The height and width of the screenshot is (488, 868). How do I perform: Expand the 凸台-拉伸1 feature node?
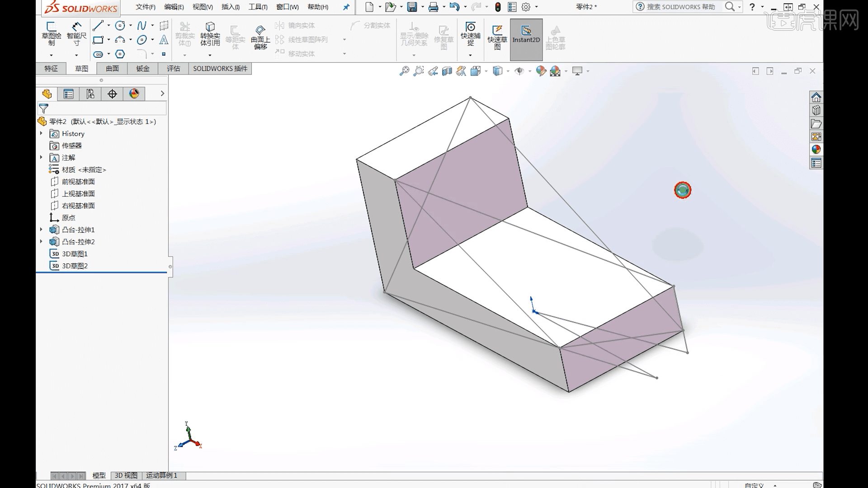(x=41, y=230)
